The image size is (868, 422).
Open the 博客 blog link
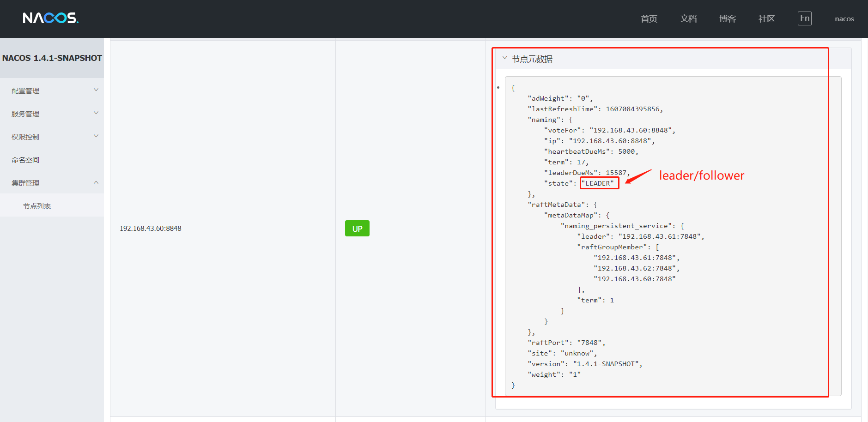[x=728, y=19]
